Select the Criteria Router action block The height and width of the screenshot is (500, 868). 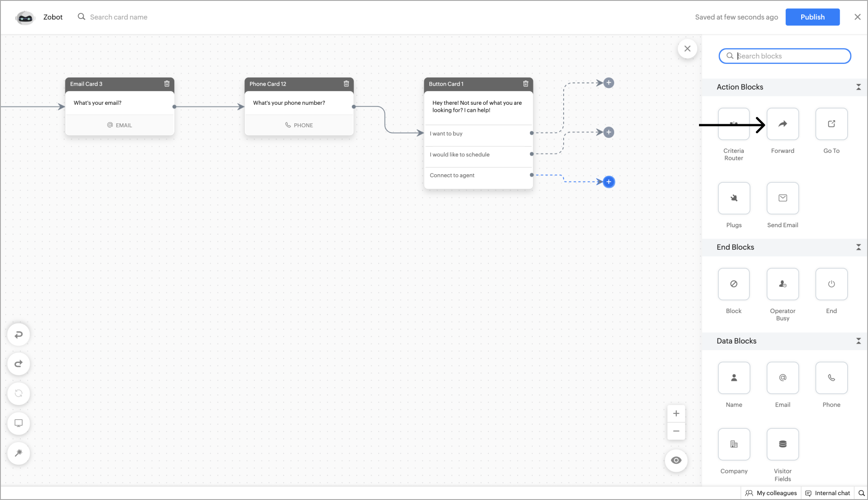coord(734,124)
